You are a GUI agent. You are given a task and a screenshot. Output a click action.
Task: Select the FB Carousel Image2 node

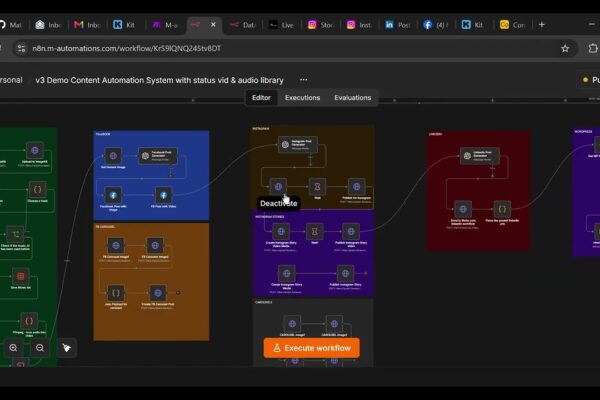coord(155,245)
